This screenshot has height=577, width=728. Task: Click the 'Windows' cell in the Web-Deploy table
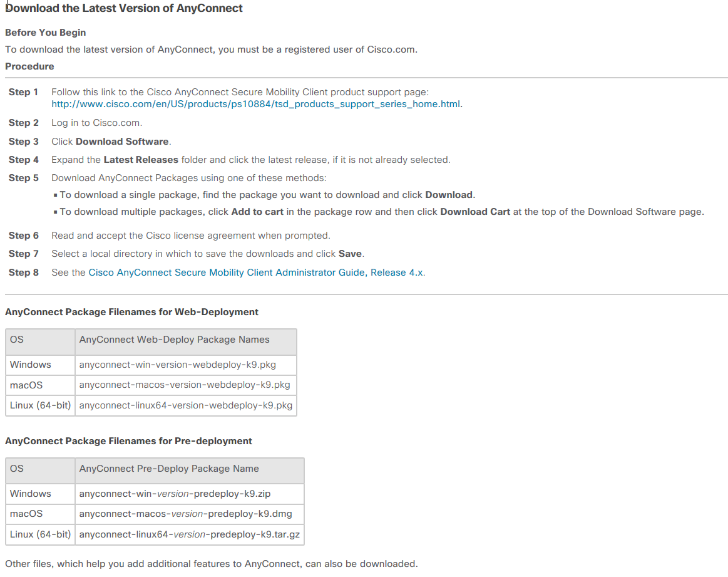click(40, 365)
